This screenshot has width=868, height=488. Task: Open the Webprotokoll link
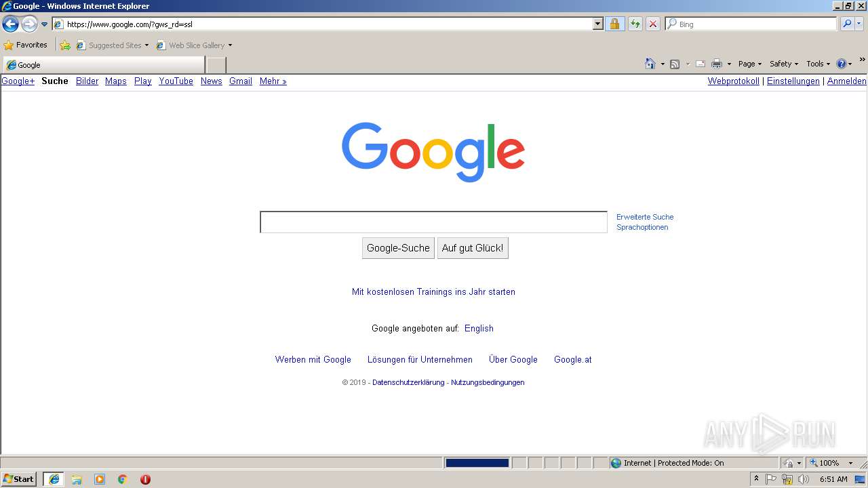pos(733,81)
